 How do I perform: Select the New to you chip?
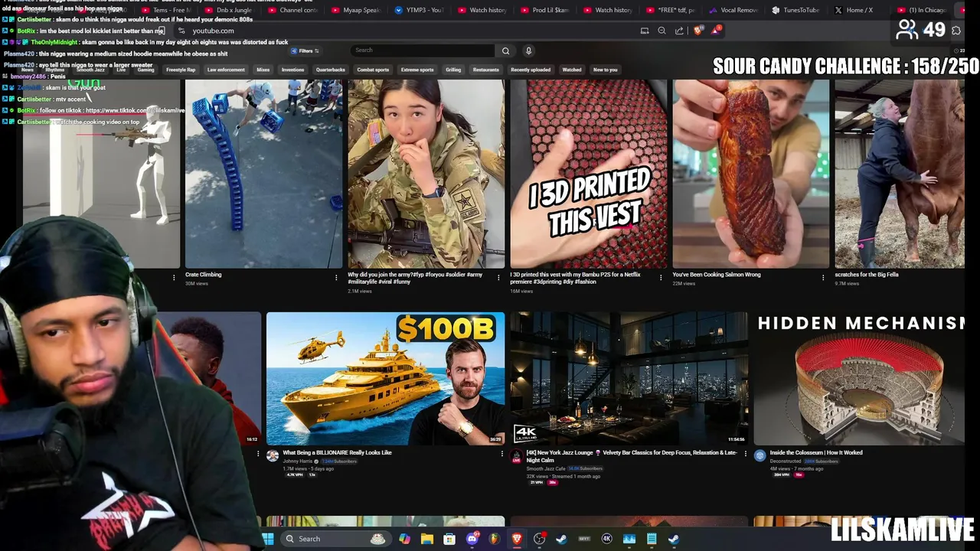pyautogui.click(x=605, y=70)
